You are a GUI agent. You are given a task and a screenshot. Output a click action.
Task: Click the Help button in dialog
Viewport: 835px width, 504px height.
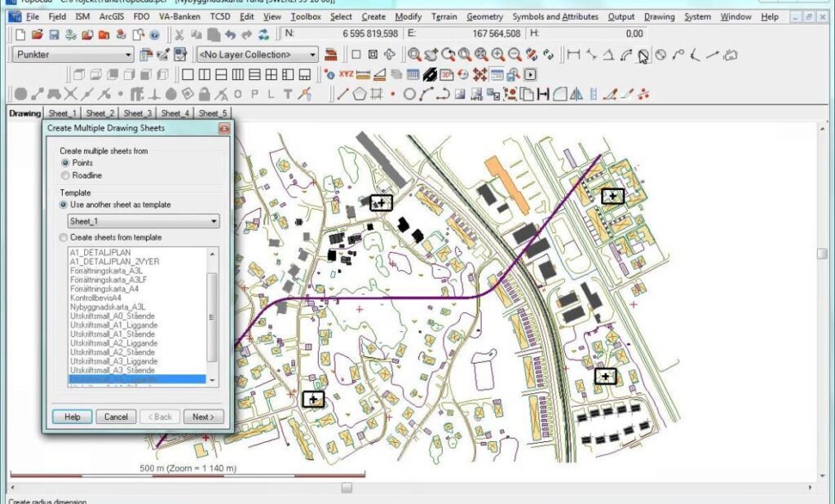pos(72,417)
